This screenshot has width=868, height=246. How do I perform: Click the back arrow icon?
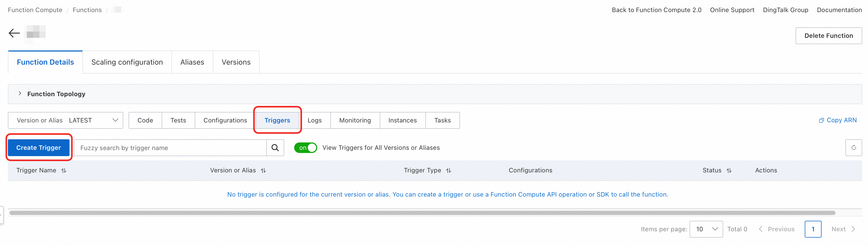pos(14,33)
